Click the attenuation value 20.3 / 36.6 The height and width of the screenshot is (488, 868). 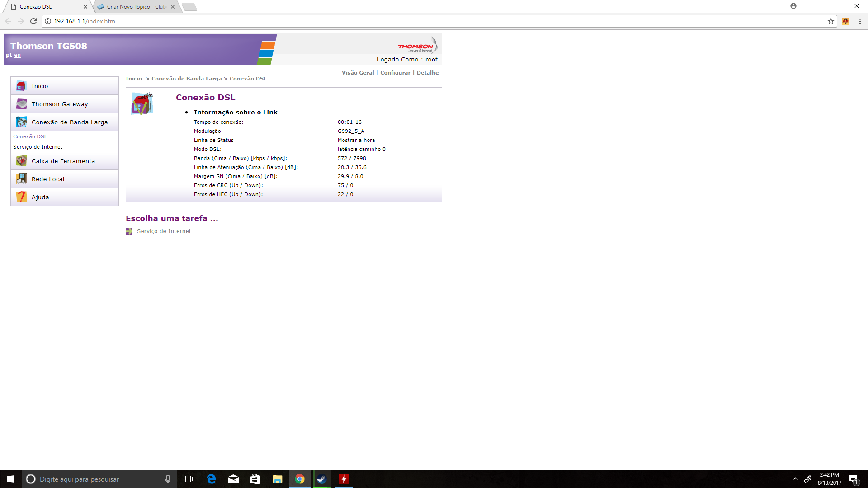352,167
